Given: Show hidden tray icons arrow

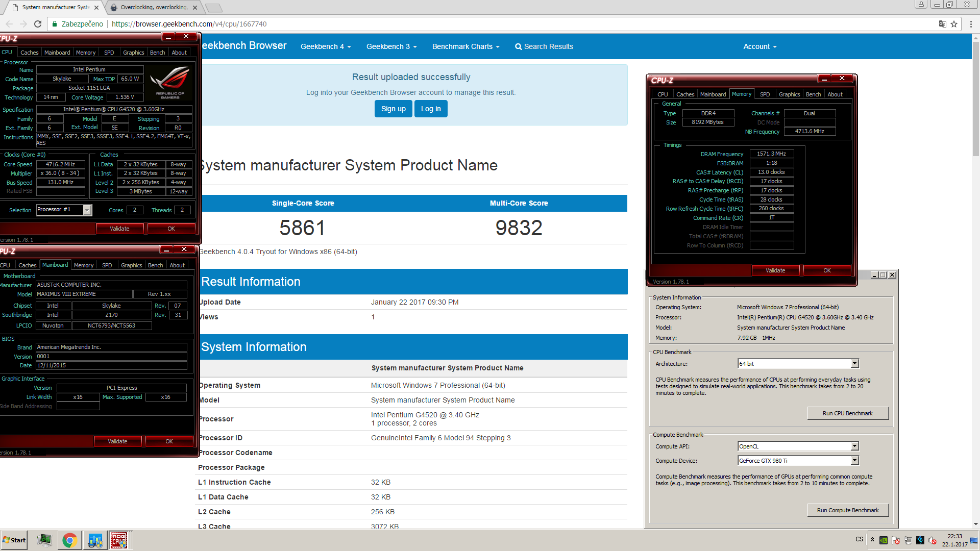Looking at the screenshot, I should click(x=872, y=540).
